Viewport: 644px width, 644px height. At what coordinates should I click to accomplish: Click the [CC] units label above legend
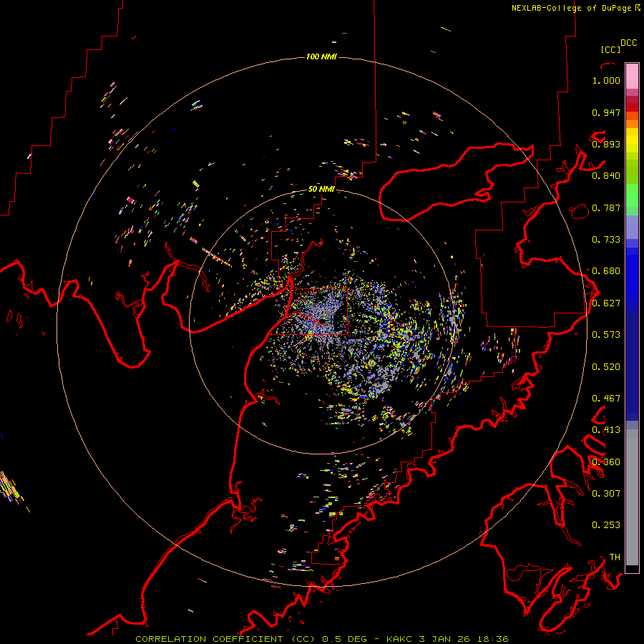point(610,49)
